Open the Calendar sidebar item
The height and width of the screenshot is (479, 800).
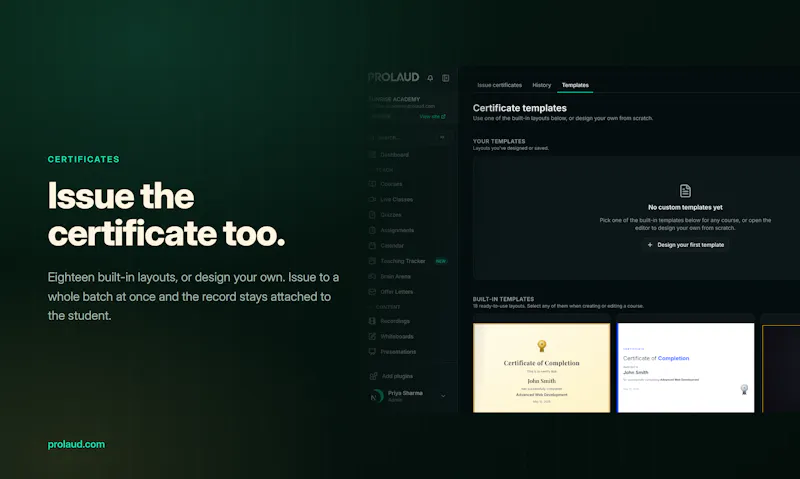pyautogui.click(x=386, y=245)
